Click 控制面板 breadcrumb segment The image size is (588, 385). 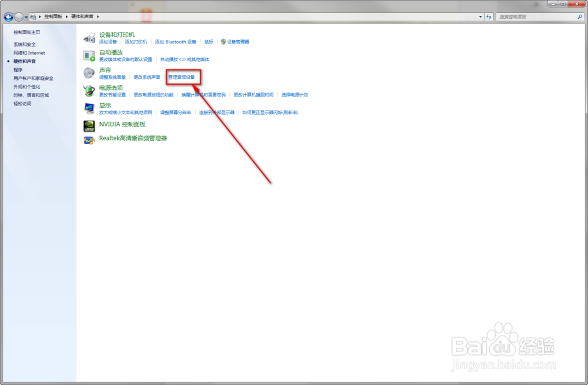[x=53, y=16]
